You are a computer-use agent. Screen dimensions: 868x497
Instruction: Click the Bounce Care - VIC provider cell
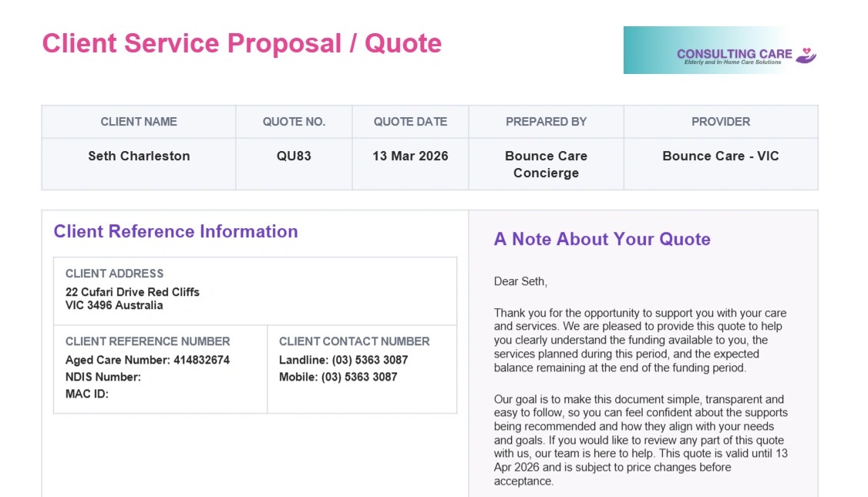pos(721,156)
